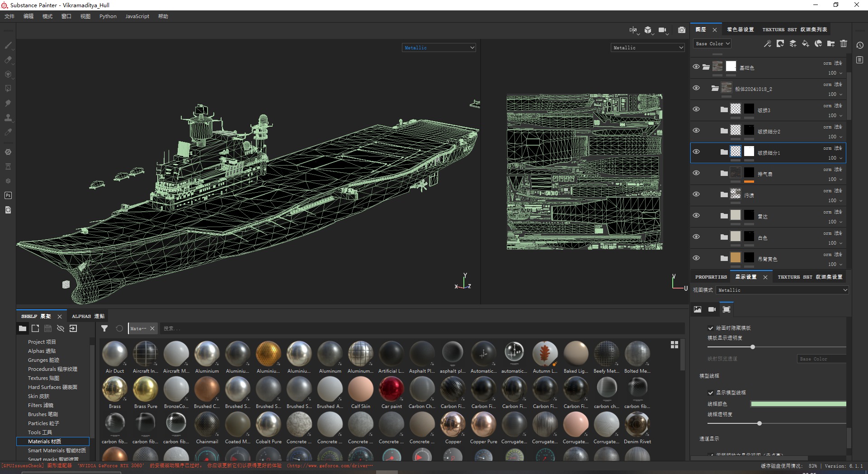Open the Base Color channel dropdown
The height and width of the screenshot is (474, 868).
(712, 43)
